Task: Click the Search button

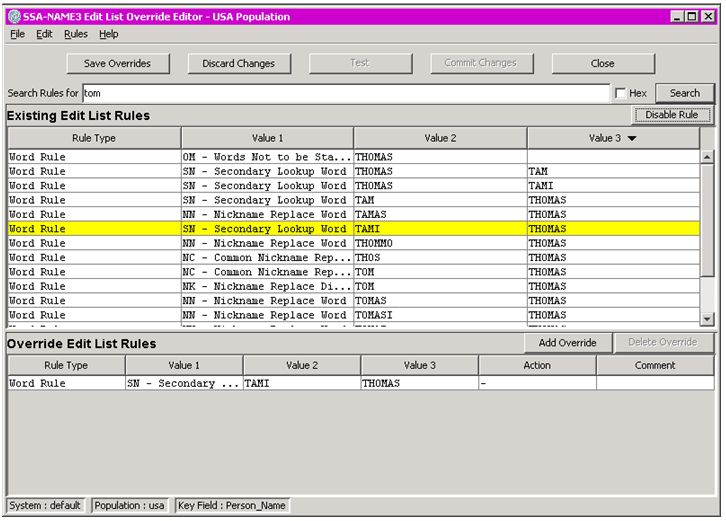Action: (x=684, y=93)
